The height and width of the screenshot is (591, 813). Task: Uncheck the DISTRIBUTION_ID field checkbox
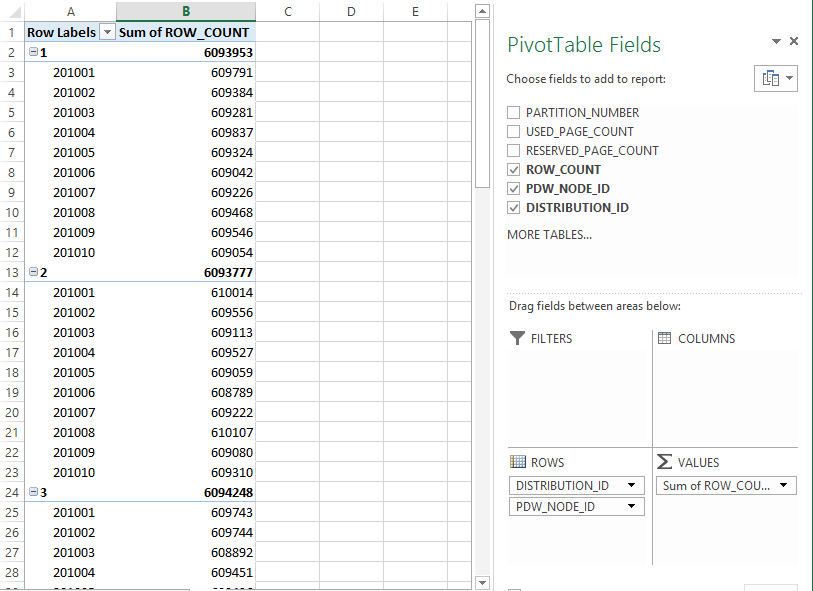[x=514, y=208]
